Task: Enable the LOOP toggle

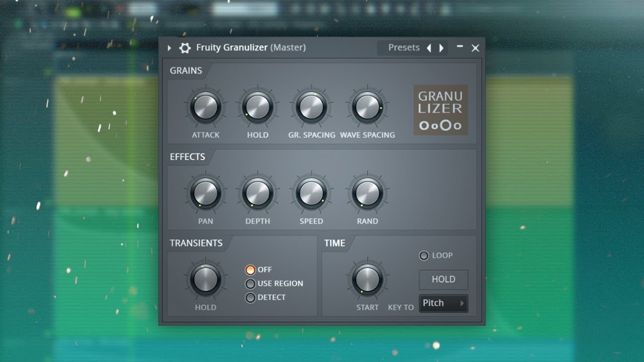Action: [424, 255]
